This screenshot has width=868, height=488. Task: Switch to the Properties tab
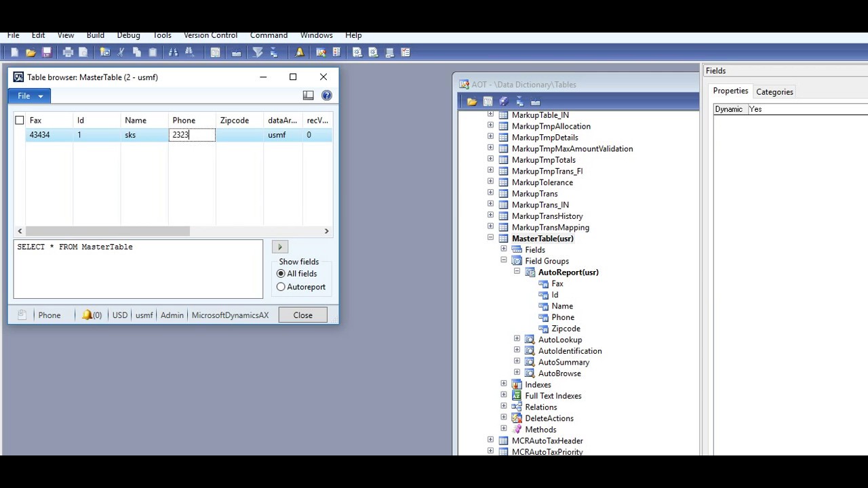[730, 91]
